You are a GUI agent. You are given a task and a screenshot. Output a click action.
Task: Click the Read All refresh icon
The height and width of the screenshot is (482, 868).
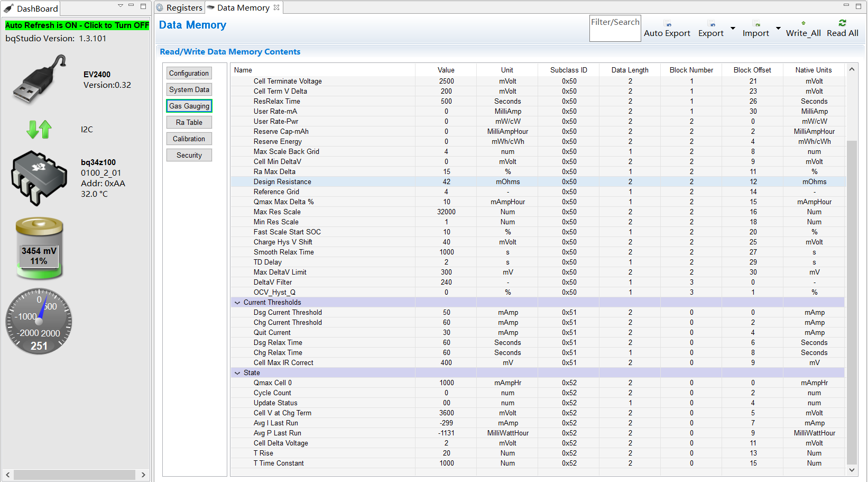[843, 23]
